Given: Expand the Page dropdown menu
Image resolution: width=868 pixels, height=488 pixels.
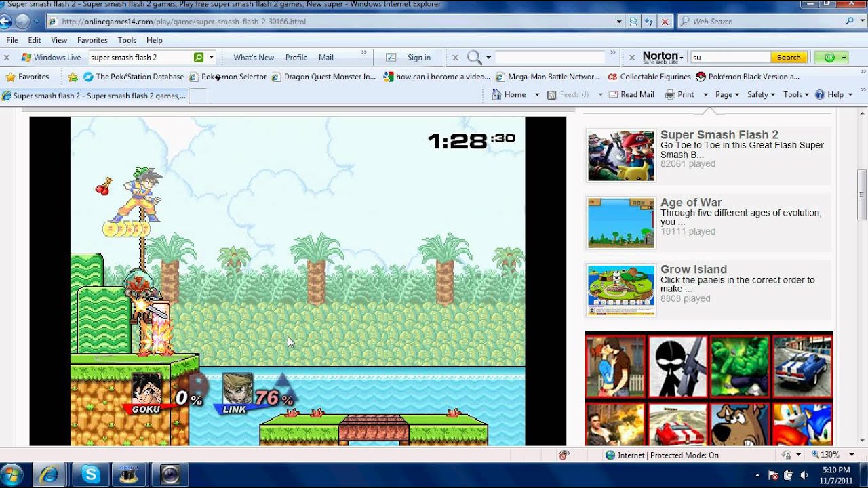Looking at the screenshot, I should pyautogui.click(x=727, y=95).
